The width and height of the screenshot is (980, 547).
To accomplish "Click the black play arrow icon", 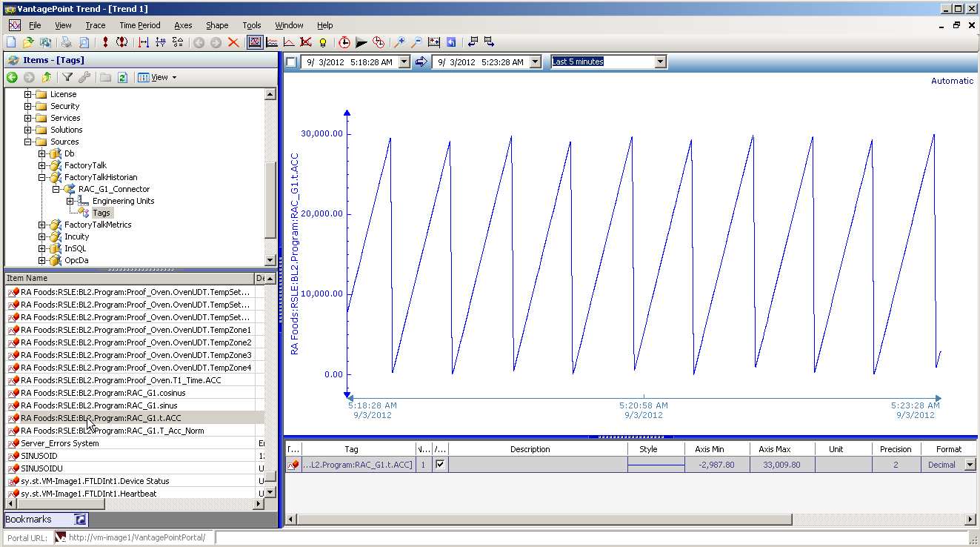I will tap(361, 42).
